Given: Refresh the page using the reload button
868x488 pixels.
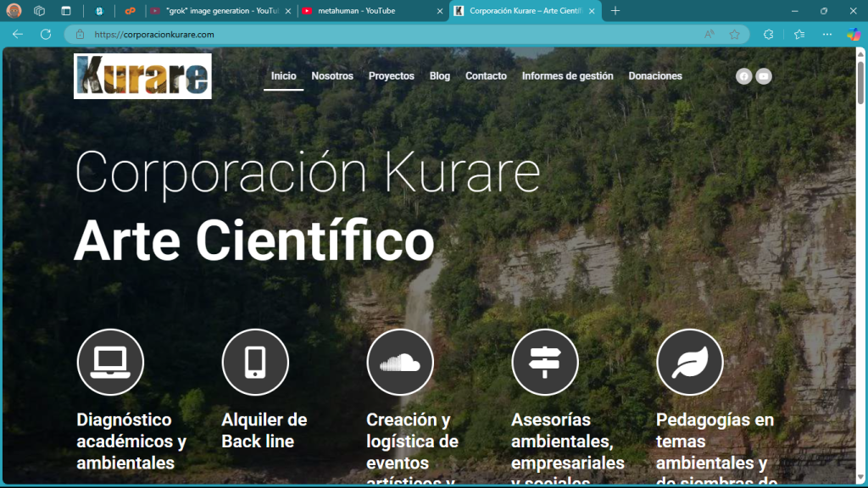Looking at the screenshot, I should tap(45, 35).
